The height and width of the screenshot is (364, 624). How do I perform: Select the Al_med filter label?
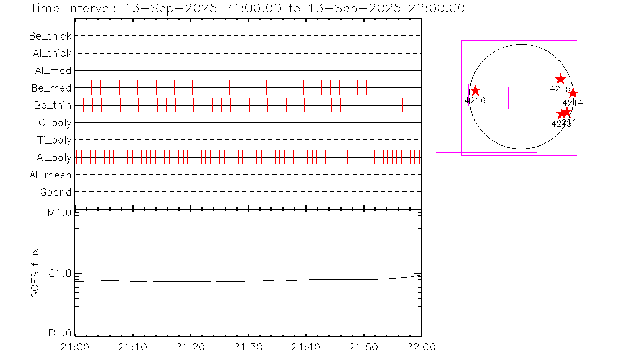54,71
